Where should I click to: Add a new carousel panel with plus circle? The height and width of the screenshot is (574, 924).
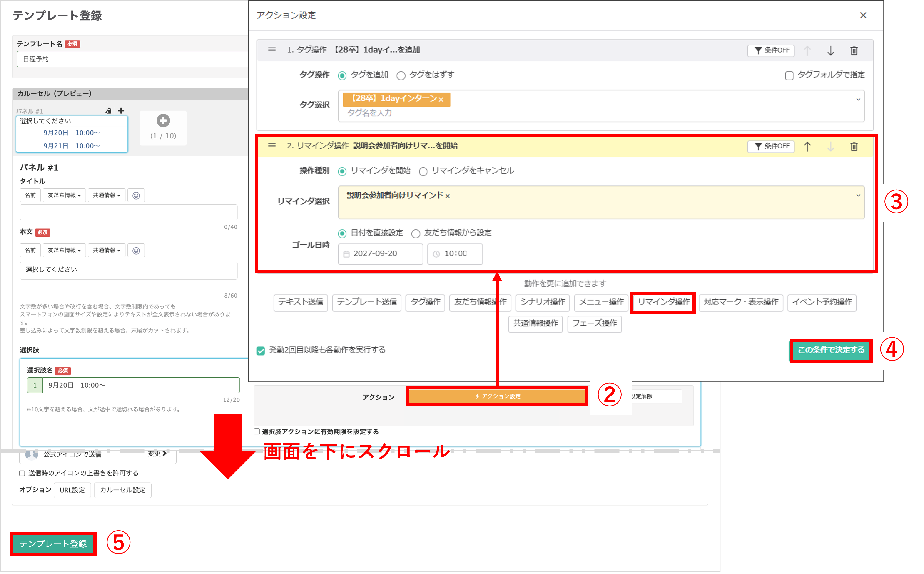coord(163,121)
